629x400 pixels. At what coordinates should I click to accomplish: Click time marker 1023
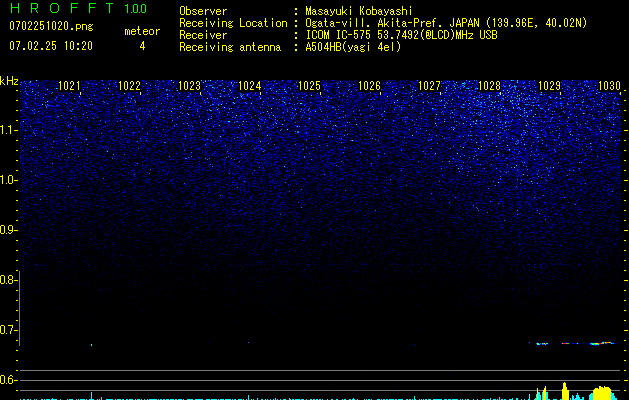click(189, 86)
